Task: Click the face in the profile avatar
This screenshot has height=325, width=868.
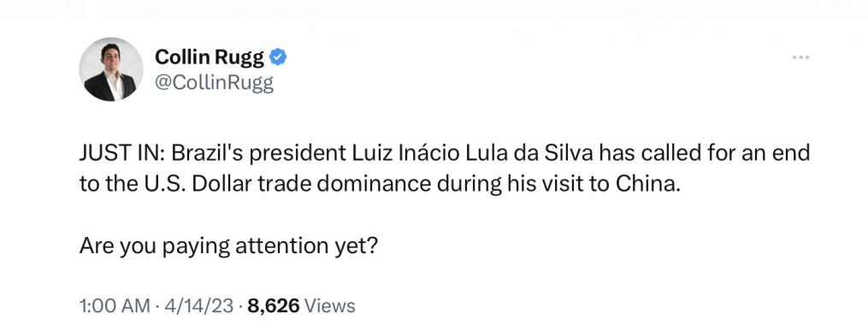Action: 110,57
